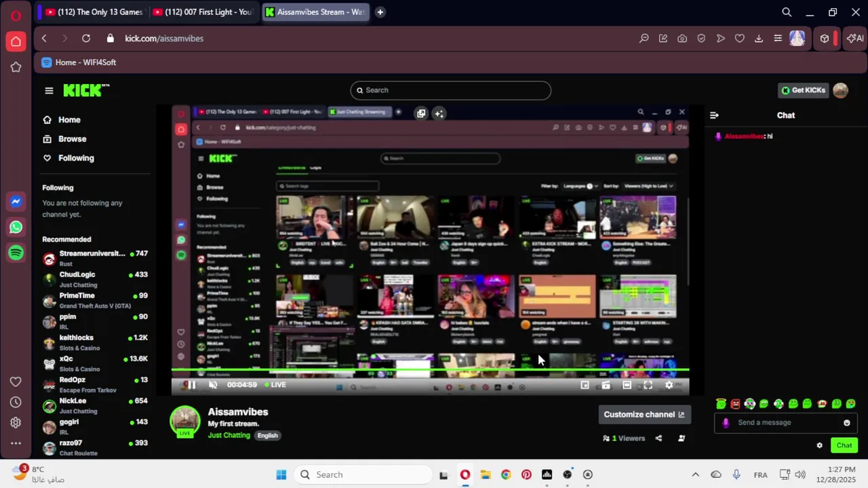Click the green Chat send button

[844, 445]
